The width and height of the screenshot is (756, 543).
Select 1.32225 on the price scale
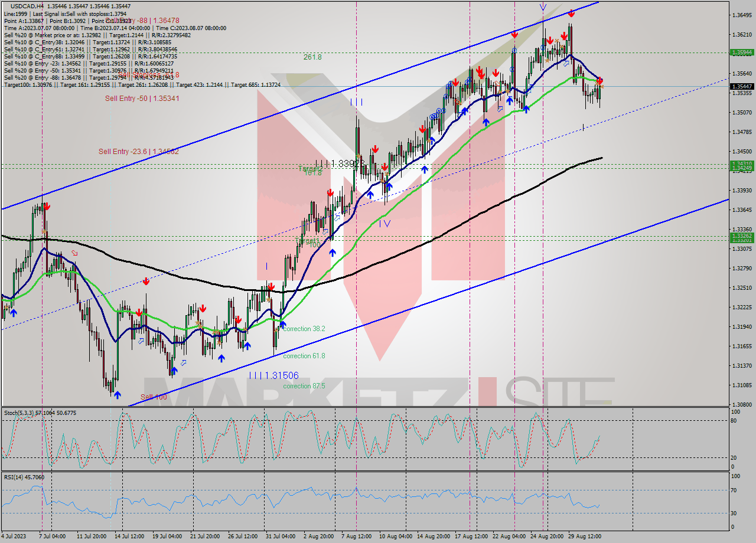[743, 307]
